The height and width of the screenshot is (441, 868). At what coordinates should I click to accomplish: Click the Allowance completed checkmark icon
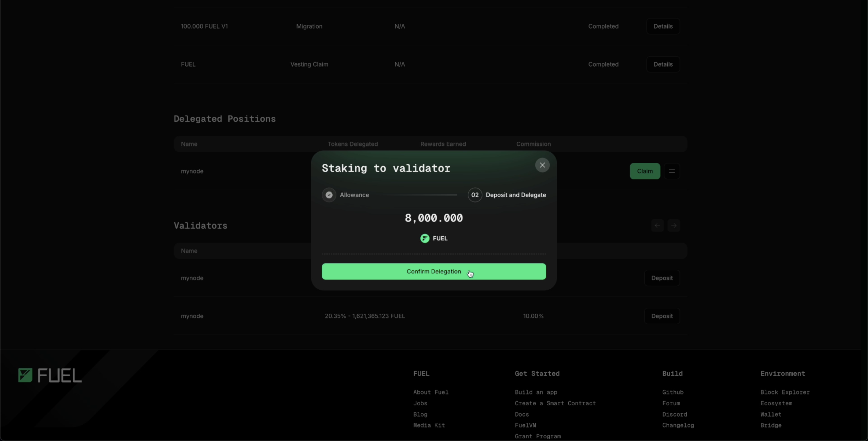click(329, 195)
